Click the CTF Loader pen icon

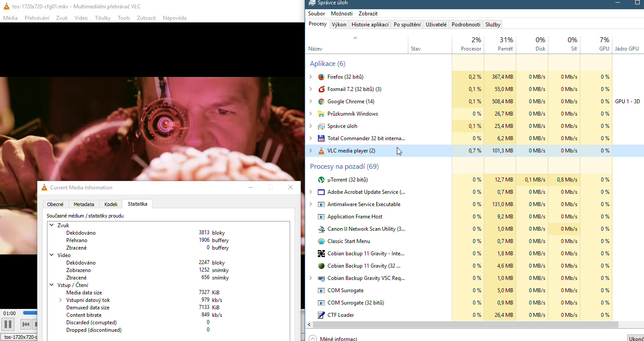pos(321,315)
